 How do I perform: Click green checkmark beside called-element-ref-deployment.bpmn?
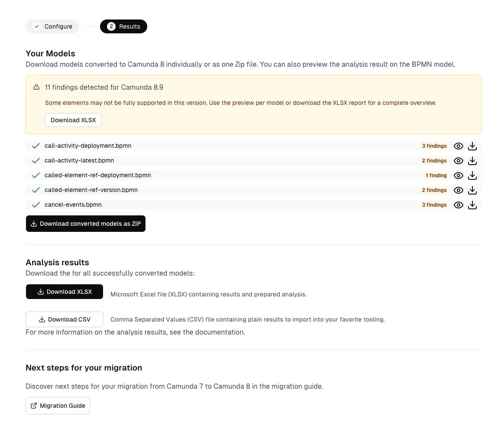[x=36, y=176]
